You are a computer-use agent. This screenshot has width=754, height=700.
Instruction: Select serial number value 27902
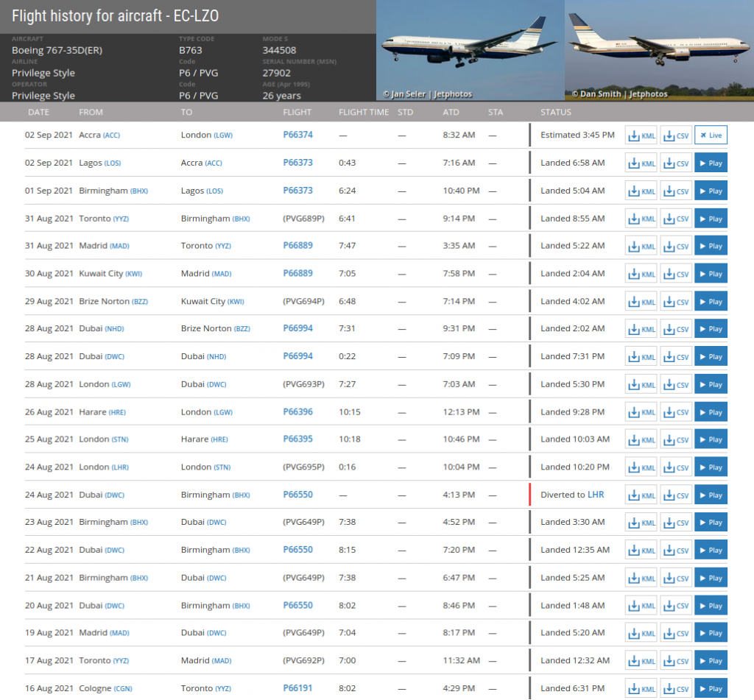point(277,73)
